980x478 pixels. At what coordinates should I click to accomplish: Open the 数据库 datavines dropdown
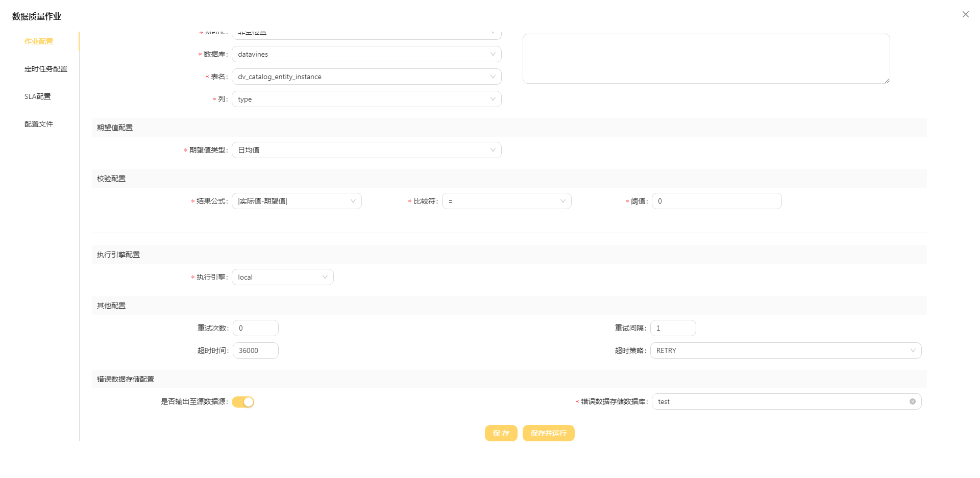366,54
